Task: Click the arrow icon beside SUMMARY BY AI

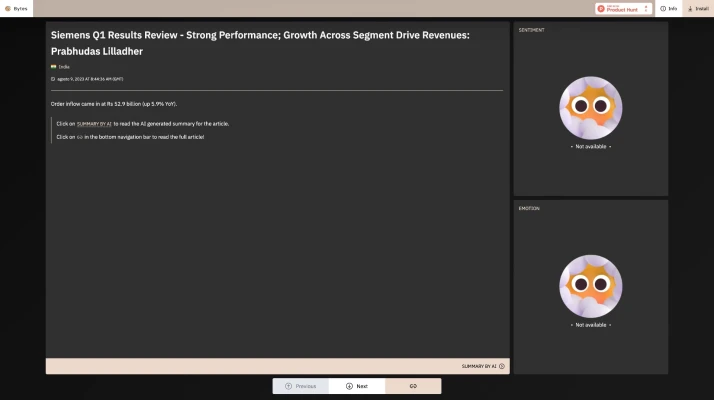Action: point(502,366)
